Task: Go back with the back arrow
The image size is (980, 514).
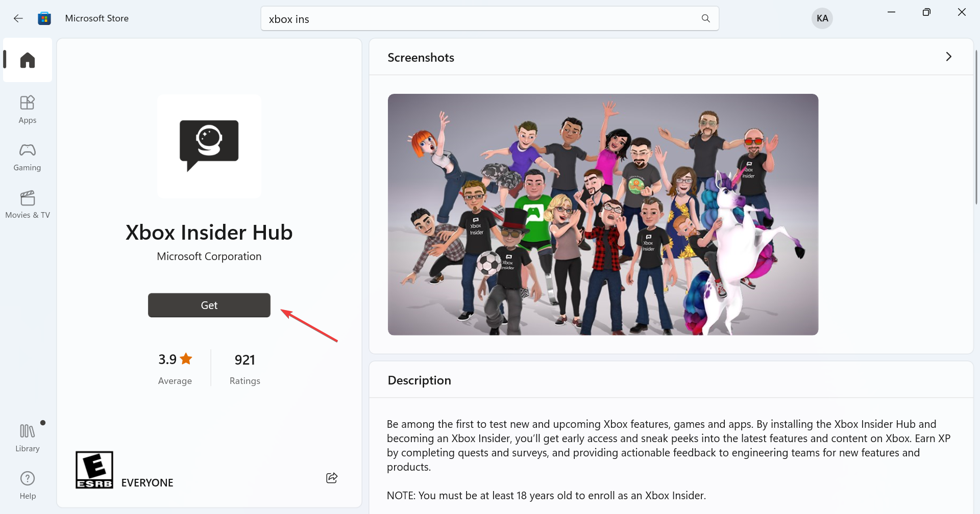Action: point(18,18)
